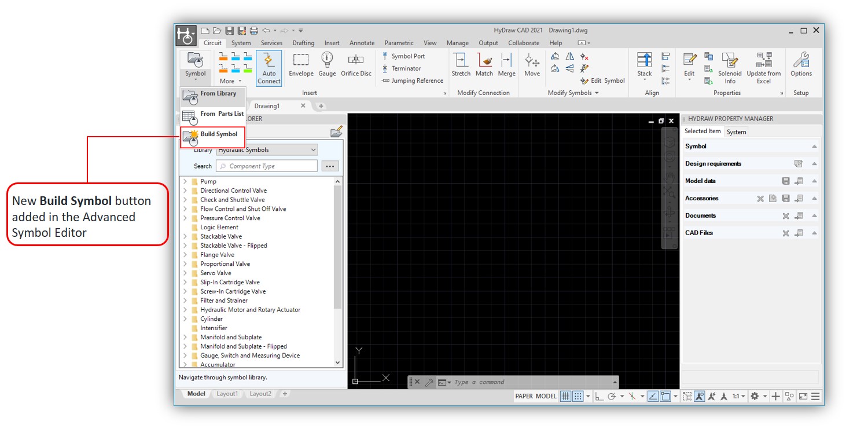Screen dimensions: 868x432
Task: Switch to the Layout1 tab
Action: 227,394
